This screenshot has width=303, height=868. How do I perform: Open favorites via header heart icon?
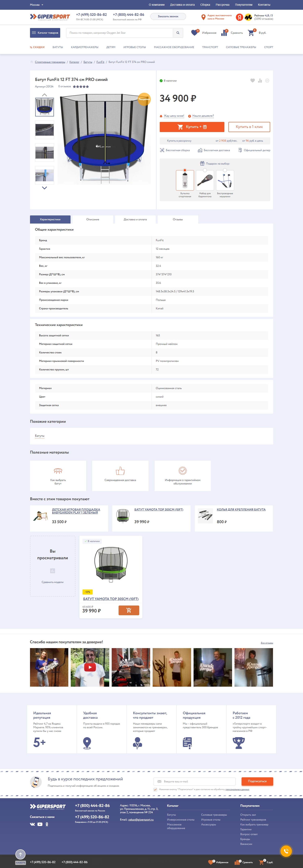pos(194,33)
